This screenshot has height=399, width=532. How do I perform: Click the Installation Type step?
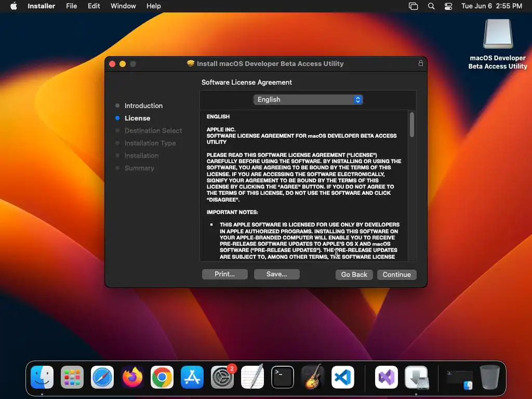[x=150, y=143]
